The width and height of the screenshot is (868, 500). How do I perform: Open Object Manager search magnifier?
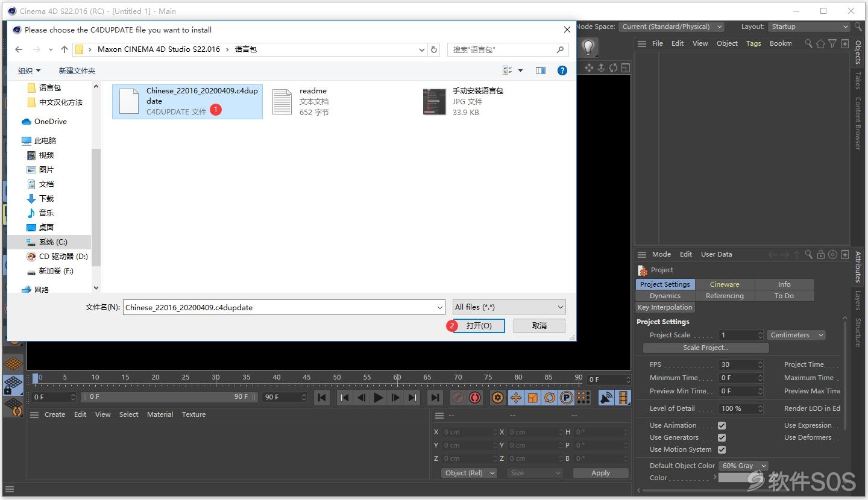pyautogui.click(x=809, y=43)
